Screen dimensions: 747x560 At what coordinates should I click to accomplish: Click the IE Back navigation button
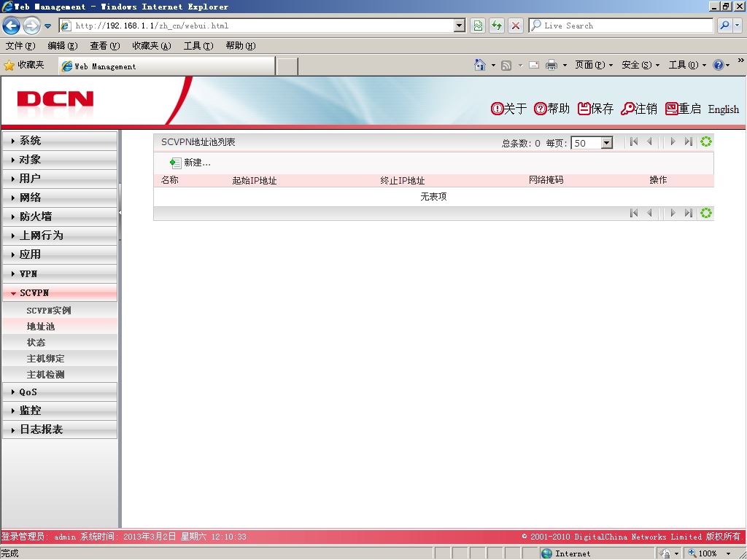(x=11, y=26)
